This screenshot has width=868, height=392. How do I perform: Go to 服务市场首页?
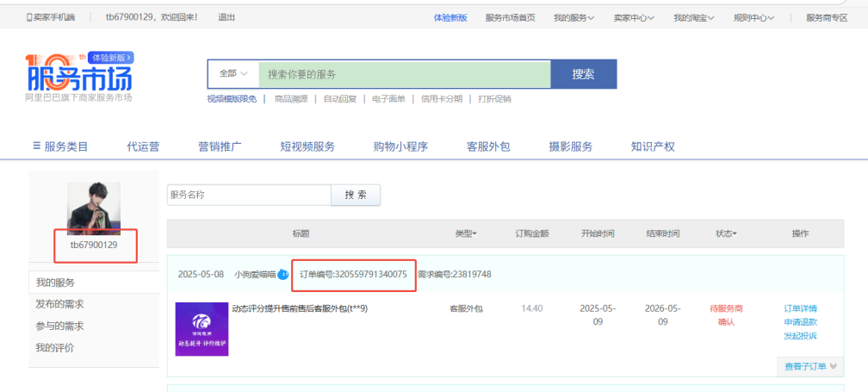coord(511,17)
